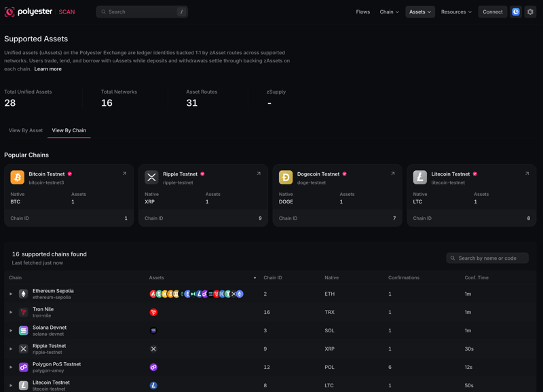Click the theme toggle icon in the header
Screen dimensions: 543x392
516,12
